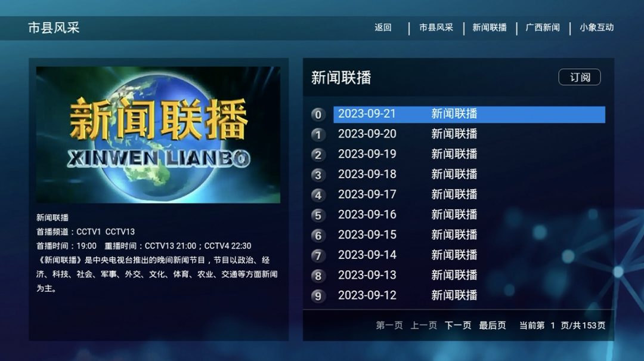Screen dimensions: 644x361
Task: Play the 2023-09-21 新闻联播 episode
Action: pos(469,114)
